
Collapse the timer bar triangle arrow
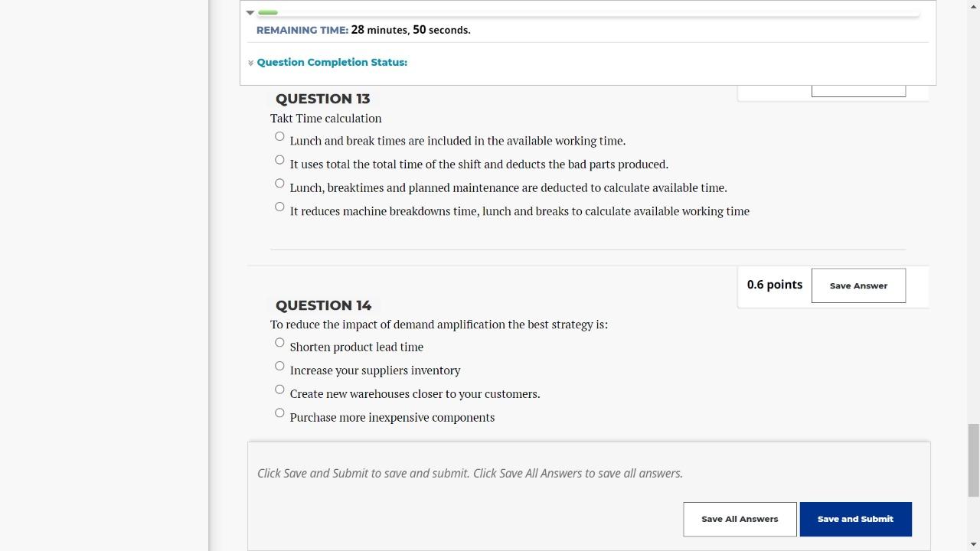[250, 13]
